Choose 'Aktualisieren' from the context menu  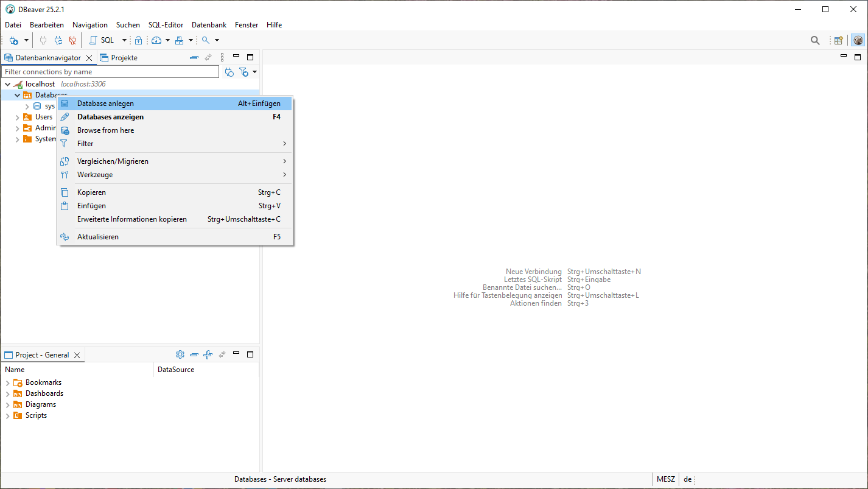tap(98, 237)
